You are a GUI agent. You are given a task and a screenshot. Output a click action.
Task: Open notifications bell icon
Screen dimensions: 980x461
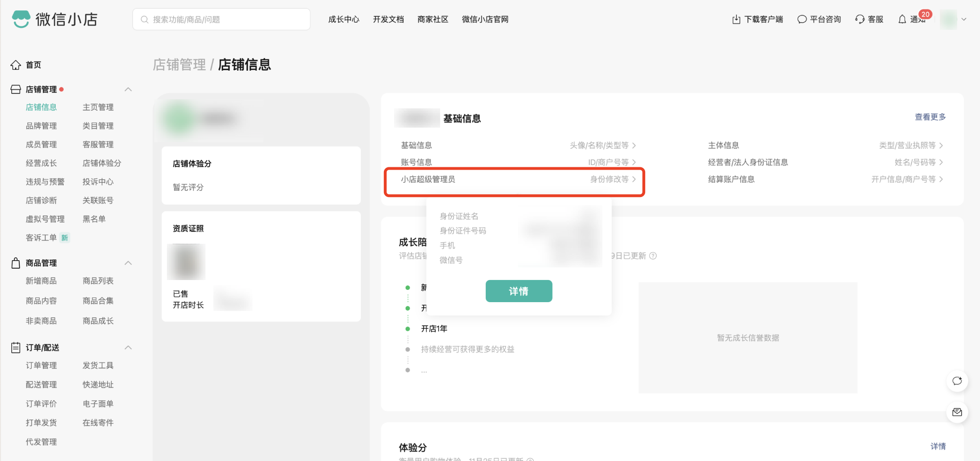[x=902, y=19]
